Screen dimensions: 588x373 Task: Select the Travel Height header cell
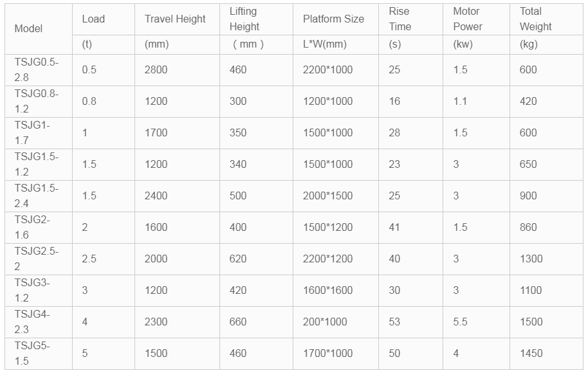click(177, 19)
